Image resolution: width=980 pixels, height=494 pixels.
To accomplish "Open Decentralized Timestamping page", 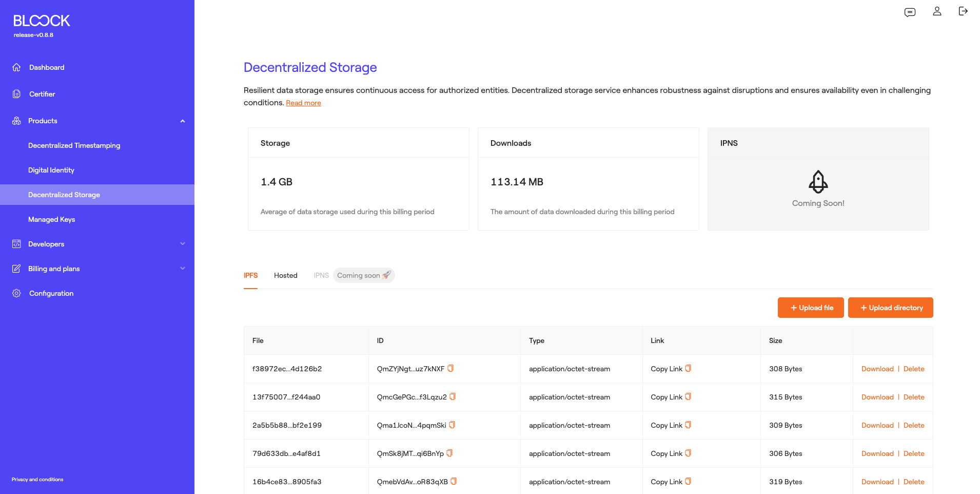I will pyautogui.click(x=74, y=145).
